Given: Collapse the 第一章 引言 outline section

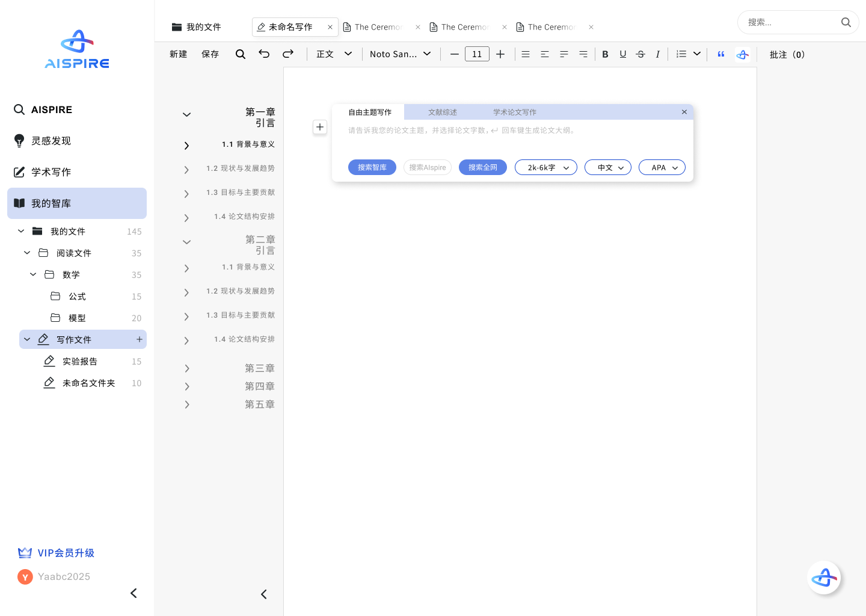Looking at the screenshot, I should pos(186,114).
